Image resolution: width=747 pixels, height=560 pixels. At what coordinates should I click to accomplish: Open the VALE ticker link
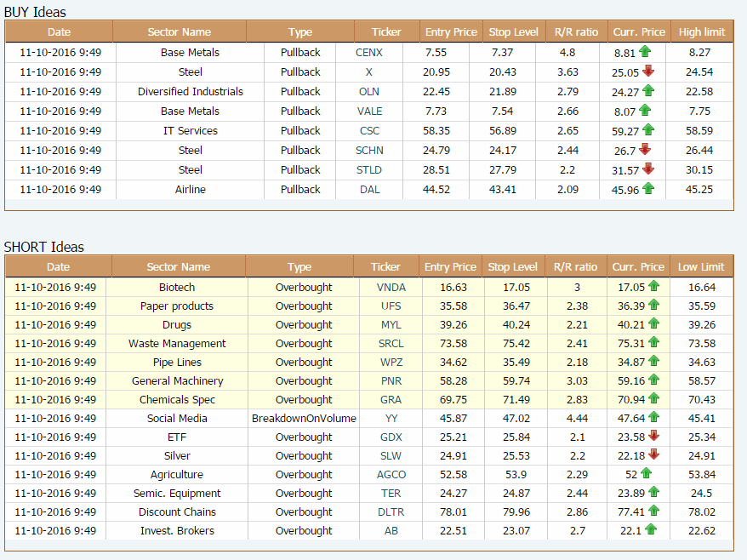[370, 111]
